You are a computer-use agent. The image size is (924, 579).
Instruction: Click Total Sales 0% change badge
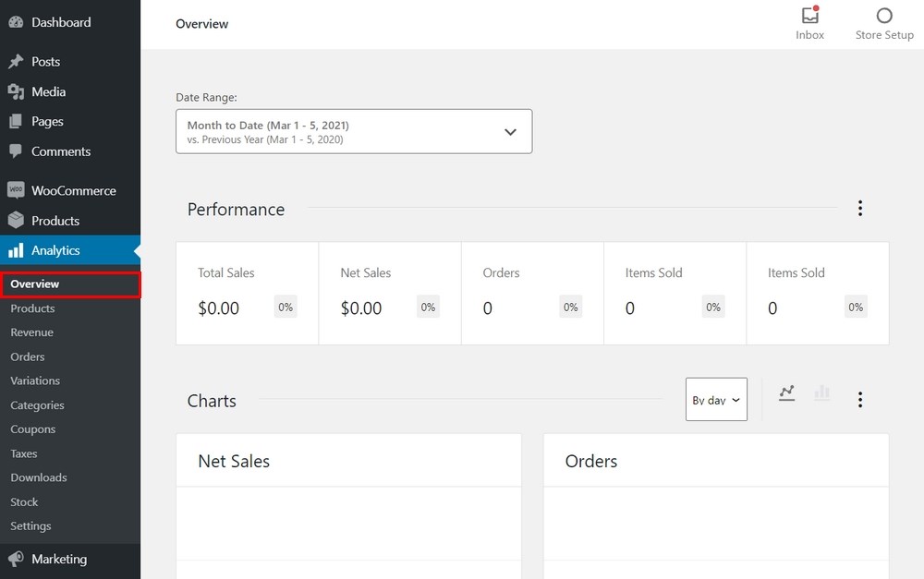[x=286, y=307]
